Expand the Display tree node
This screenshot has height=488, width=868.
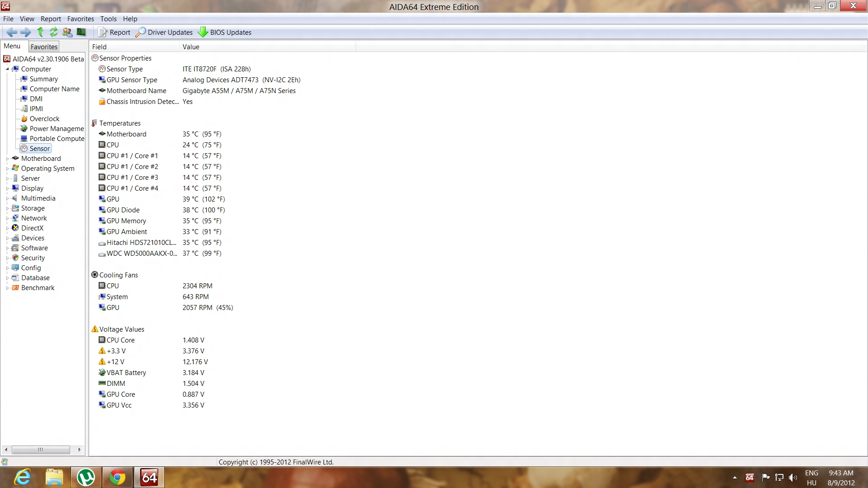click(x=7, y=188)
